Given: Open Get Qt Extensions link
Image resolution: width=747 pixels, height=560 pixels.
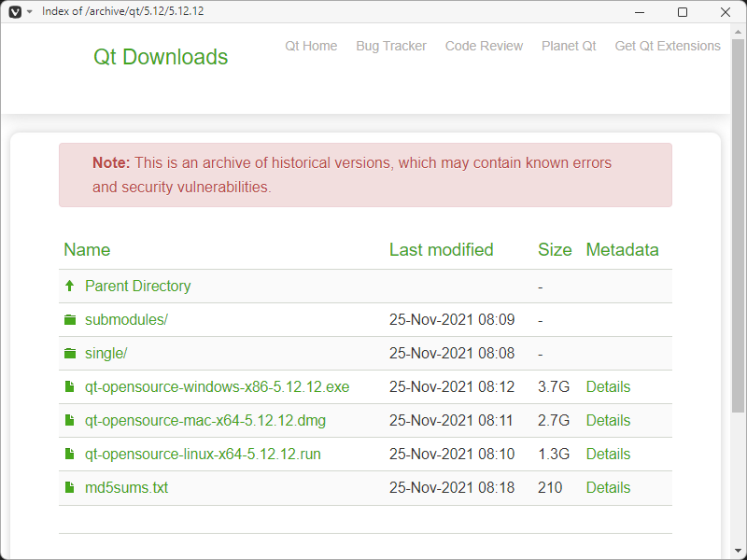Looking at the screenshot, I should (x=668, y=46).
